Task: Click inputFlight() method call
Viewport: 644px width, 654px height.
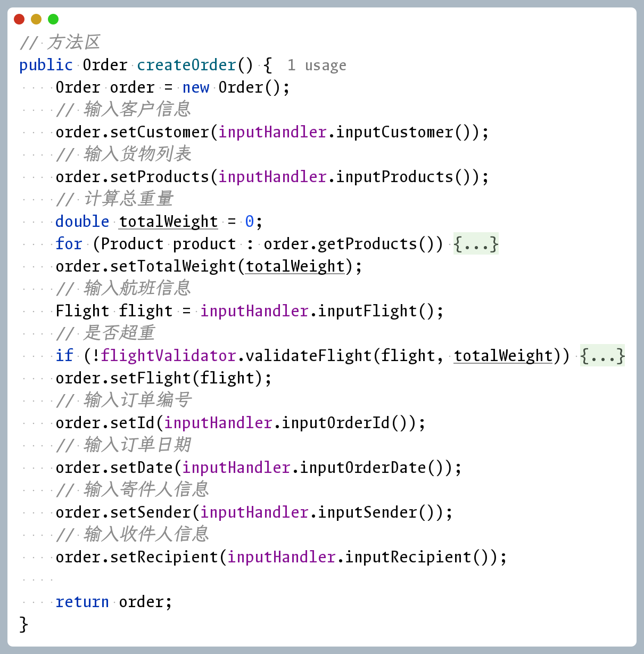Action: [x=376, y=311]
